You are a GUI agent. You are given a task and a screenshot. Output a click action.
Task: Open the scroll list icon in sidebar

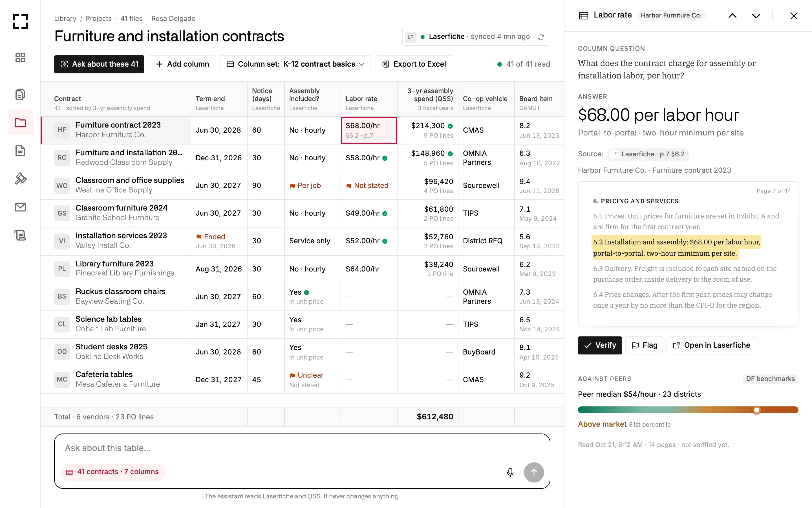[20, 235]
